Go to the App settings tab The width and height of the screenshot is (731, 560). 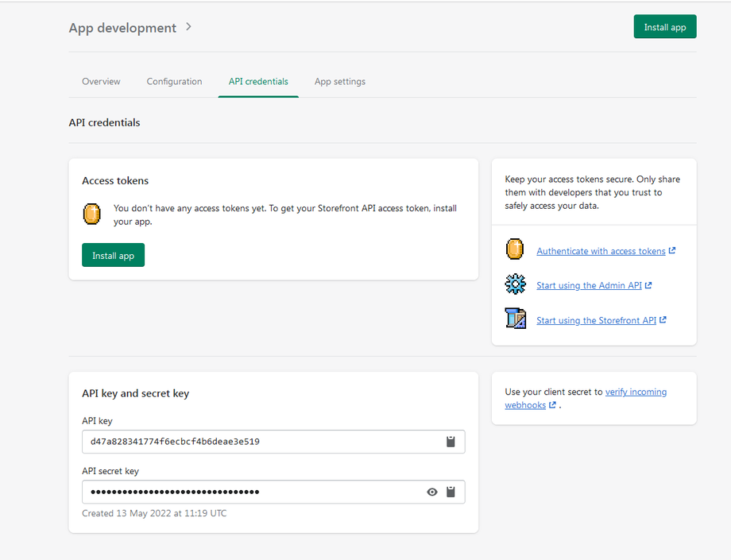click(340, 82)
